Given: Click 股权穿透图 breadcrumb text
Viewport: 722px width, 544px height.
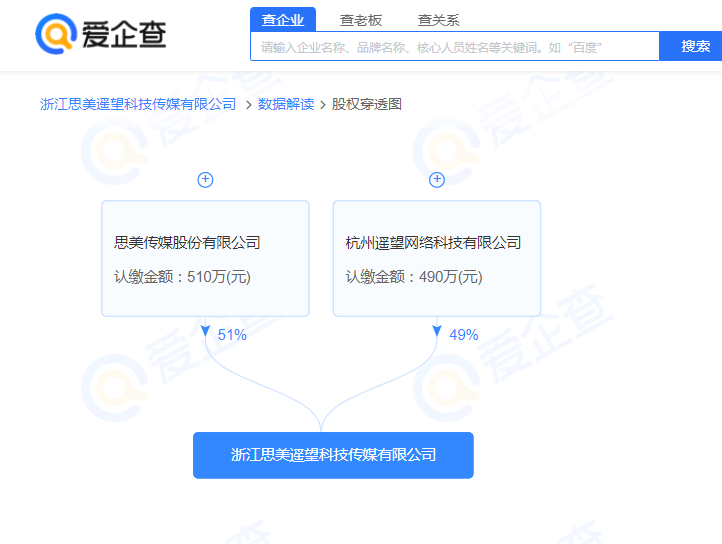Looking at the screenshot, I should click(x=367, y=104).
